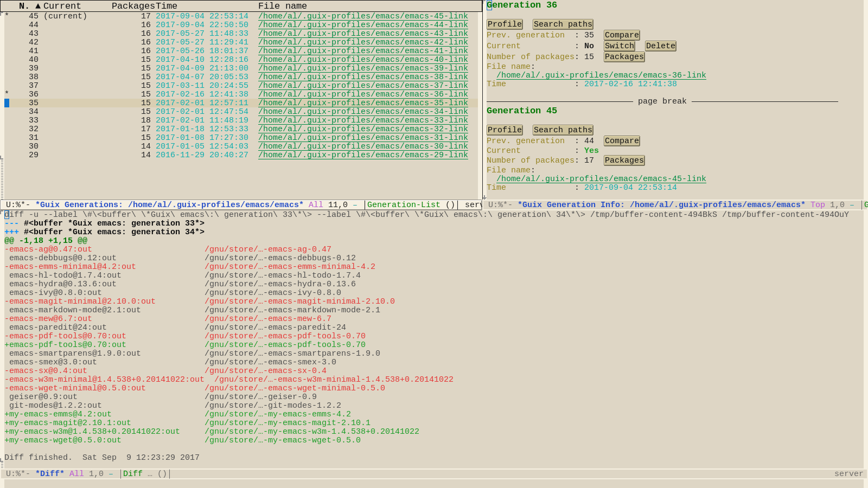The width and height of the screenshot is (868, 488).
Task: Show Packages of Generation 36
Action: tap(624, 57)
